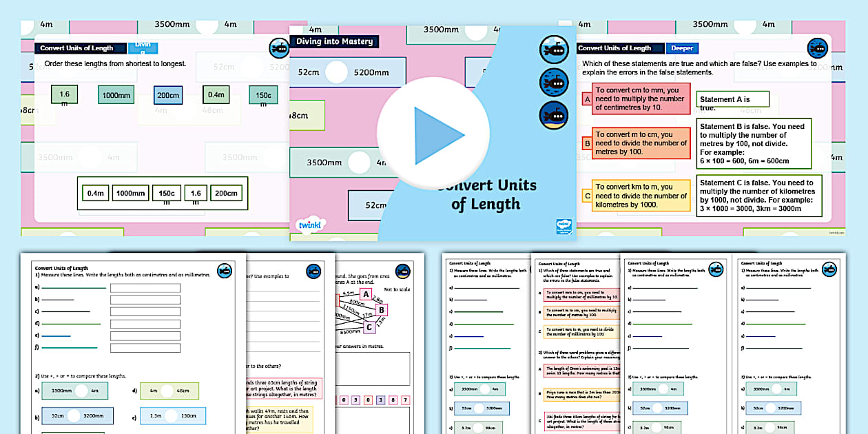Click the 1000mm answer box at the bottom
This screenshot has height=434, width=868.
point(130,193)
